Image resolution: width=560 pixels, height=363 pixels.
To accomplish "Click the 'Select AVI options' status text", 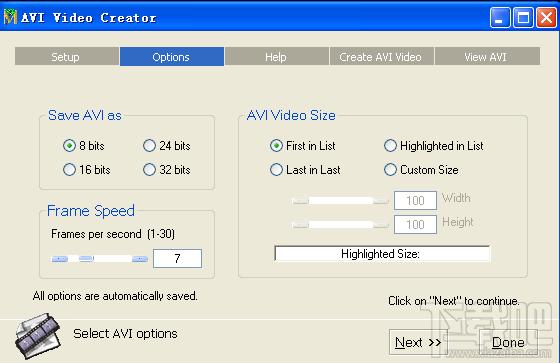I will click(x=125, y=334).
